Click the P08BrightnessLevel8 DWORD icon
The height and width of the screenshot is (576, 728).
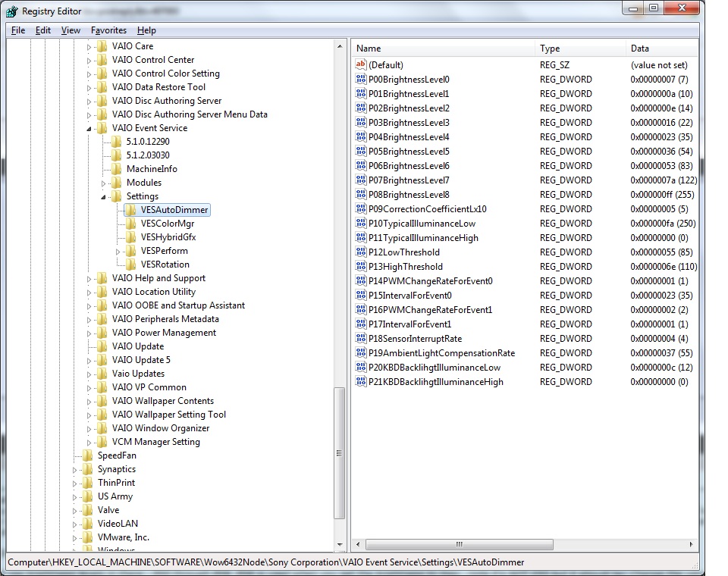coord(361,194)
